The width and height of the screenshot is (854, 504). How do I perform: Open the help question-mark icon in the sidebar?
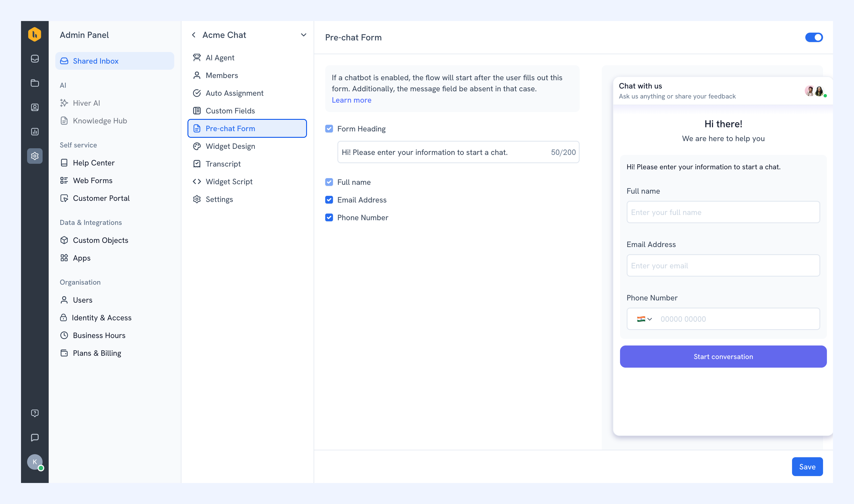pos(35,413)
